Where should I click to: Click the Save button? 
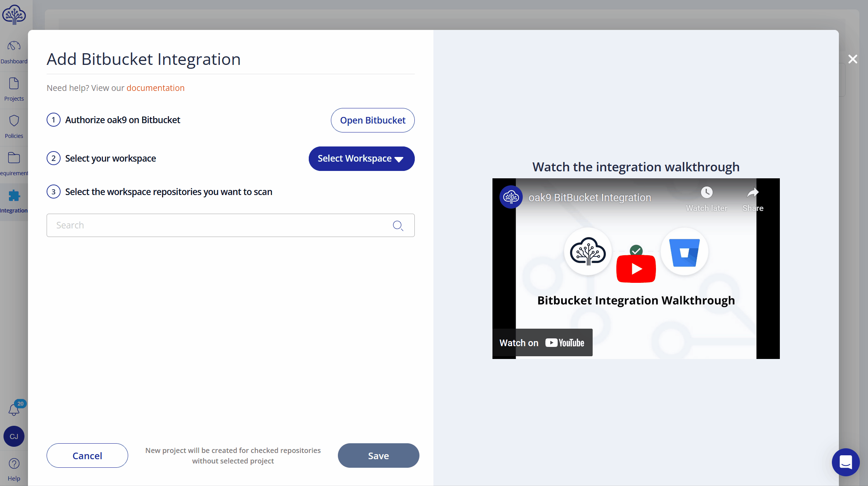click(x=378, y=456)
